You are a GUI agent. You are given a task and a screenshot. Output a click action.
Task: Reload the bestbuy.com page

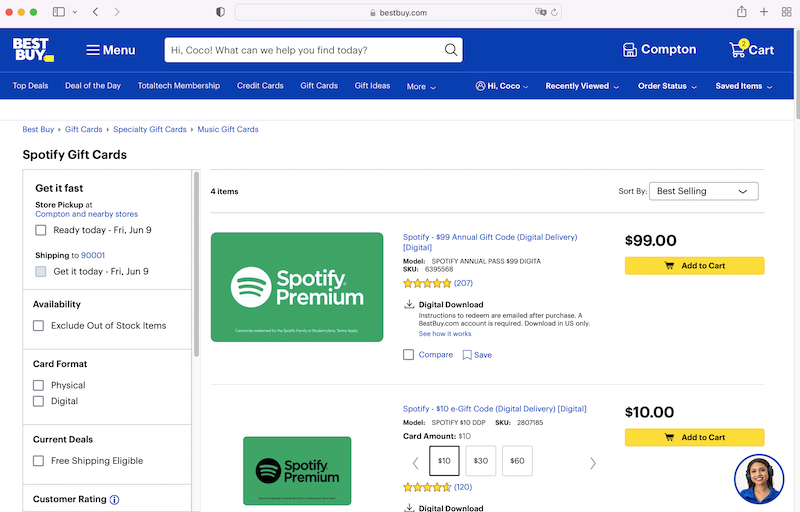click(554, 12)
